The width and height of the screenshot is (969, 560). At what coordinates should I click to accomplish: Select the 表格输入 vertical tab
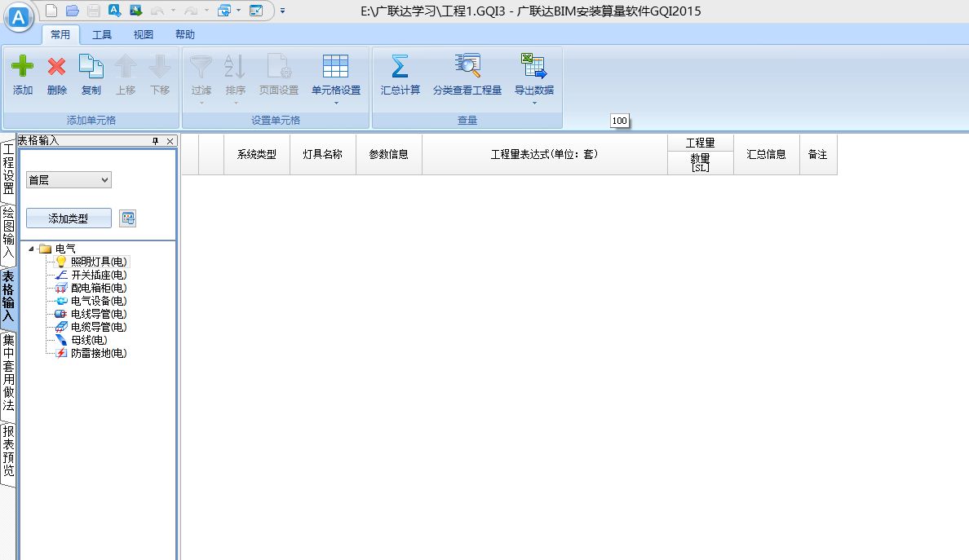pos(8,297)
